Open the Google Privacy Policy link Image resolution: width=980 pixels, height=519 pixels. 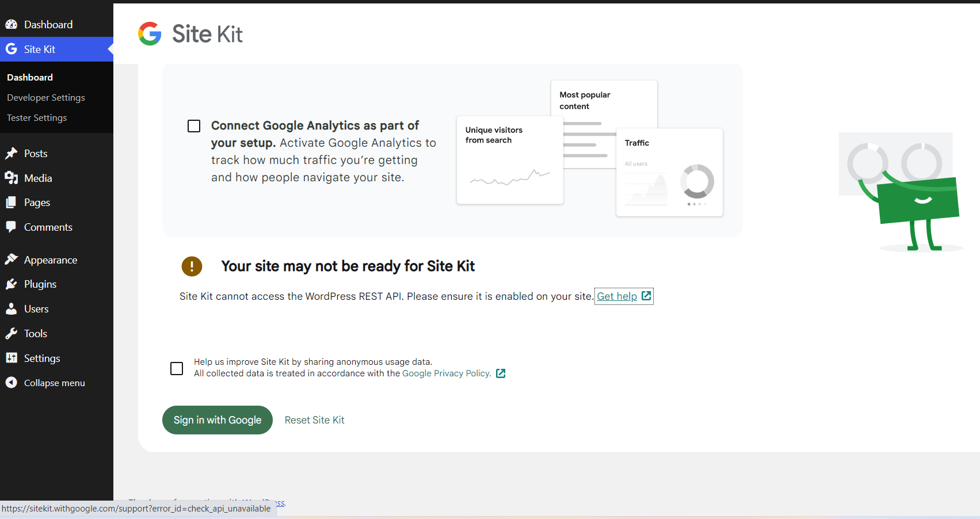(447, 373)
